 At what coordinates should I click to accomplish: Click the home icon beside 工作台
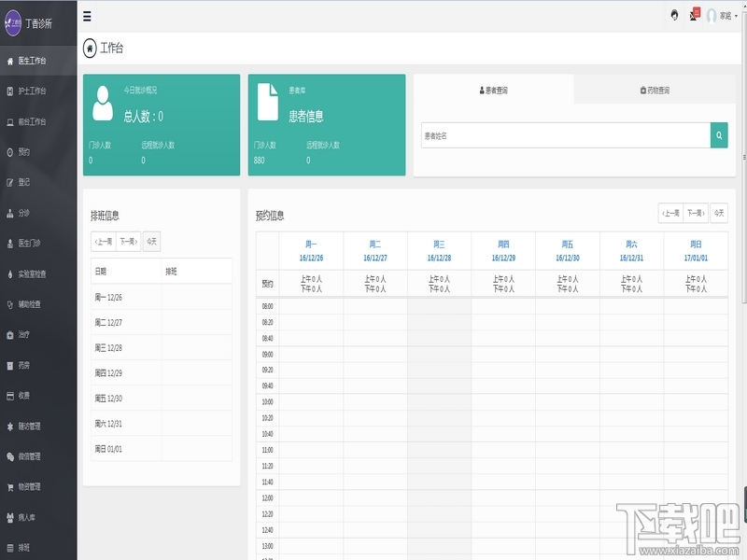click(90, 49)
